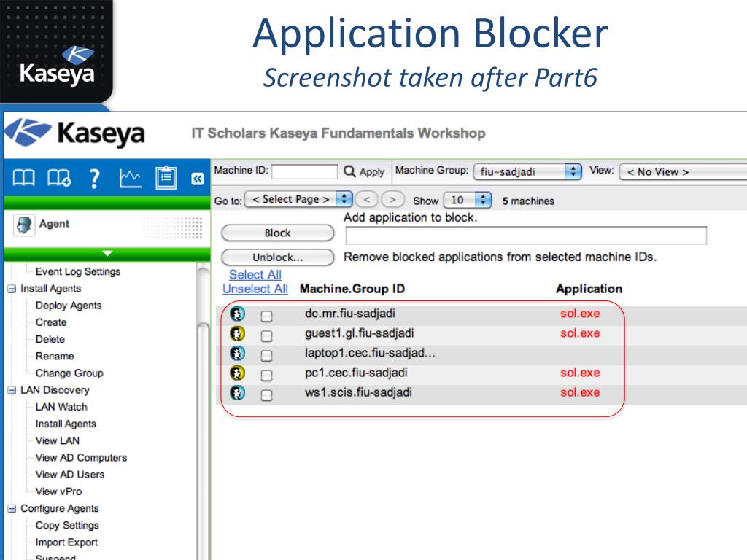The height and width of the screenshot is (560, 747).
Task: Open the Show 10 rows dropdown
Action: click(x=467, y=200)
